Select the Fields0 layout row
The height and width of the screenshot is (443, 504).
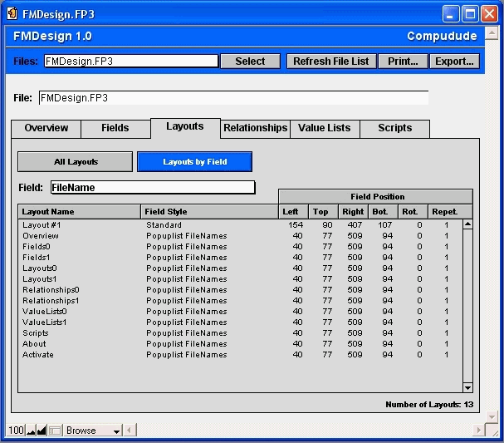point(241,247)
